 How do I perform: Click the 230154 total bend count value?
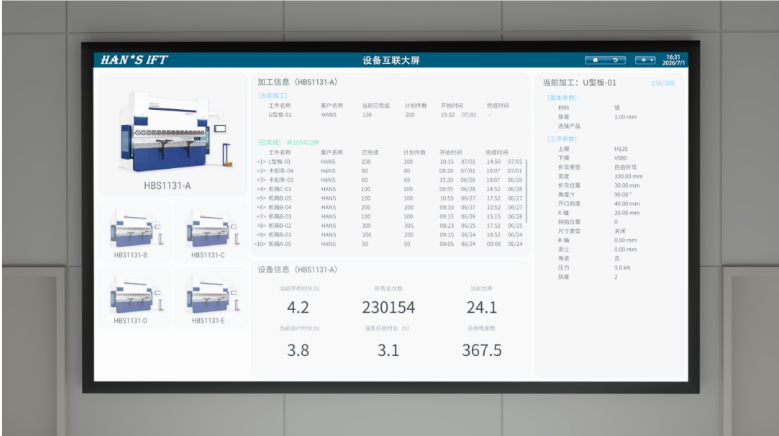[388, 307]
